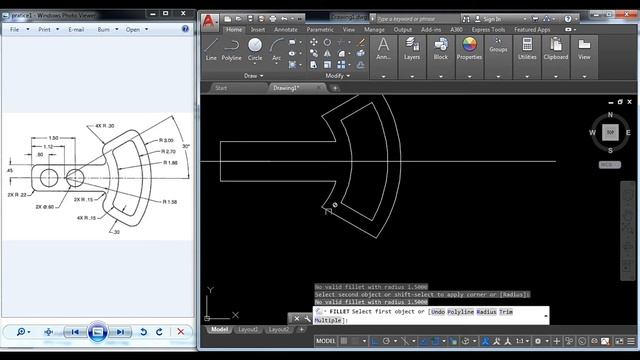
Task: Open the Utilities calculator panel button
Action: coord(527,49)
